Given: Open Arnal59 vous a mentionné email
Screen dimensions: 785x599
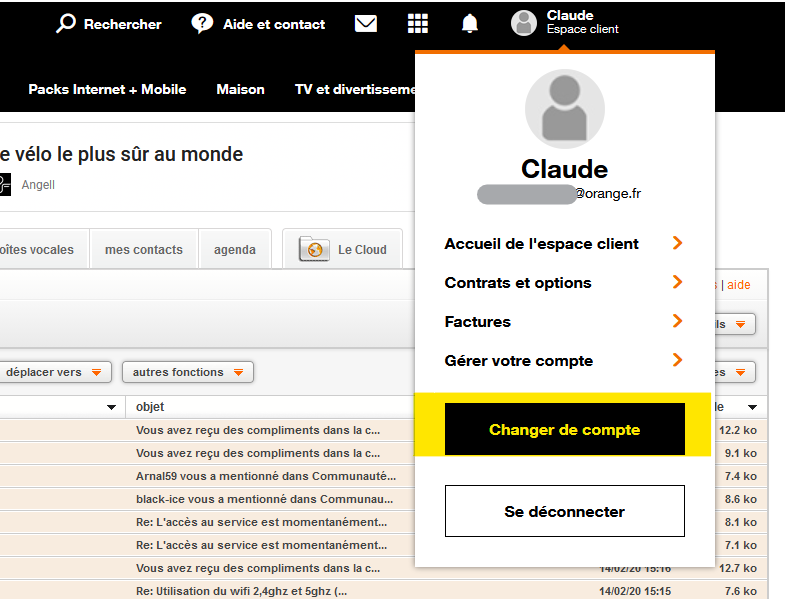Looking at the screenshot, I should pyautogui.click(x=266, y=476).
